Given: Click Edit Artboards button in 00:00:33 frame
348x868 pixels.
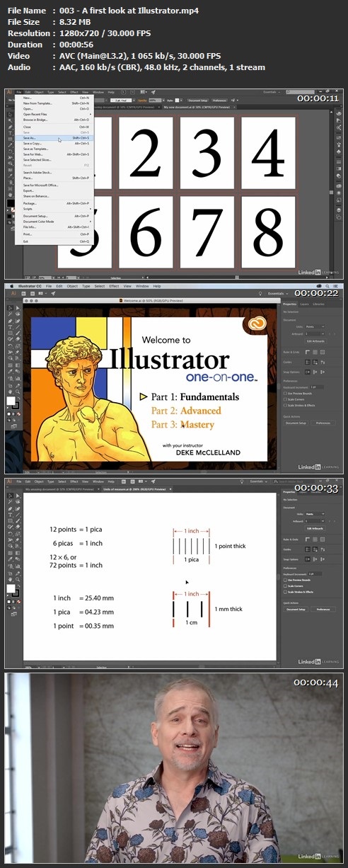Looking at the screenshot, I should click(315, 529).
